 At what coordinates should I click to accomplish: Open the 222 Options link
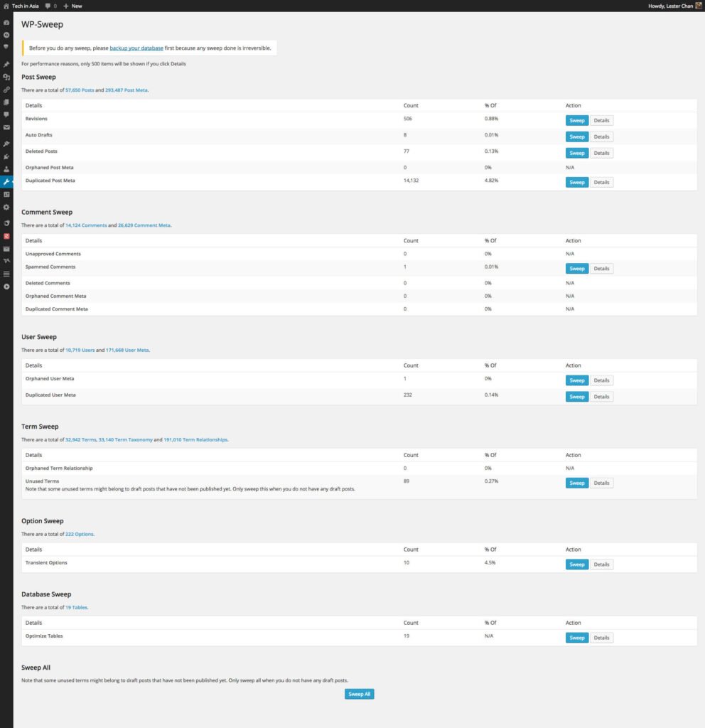pyautogui.click(x=80, y=533)
